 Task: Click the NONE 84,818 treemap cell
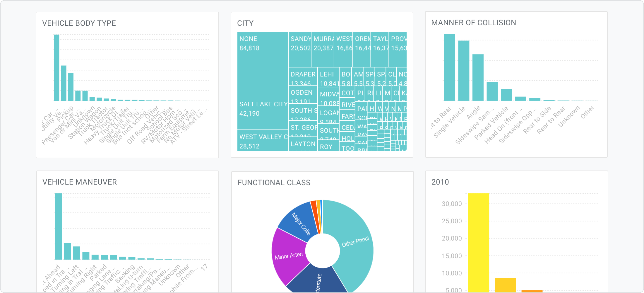point(263,64)
